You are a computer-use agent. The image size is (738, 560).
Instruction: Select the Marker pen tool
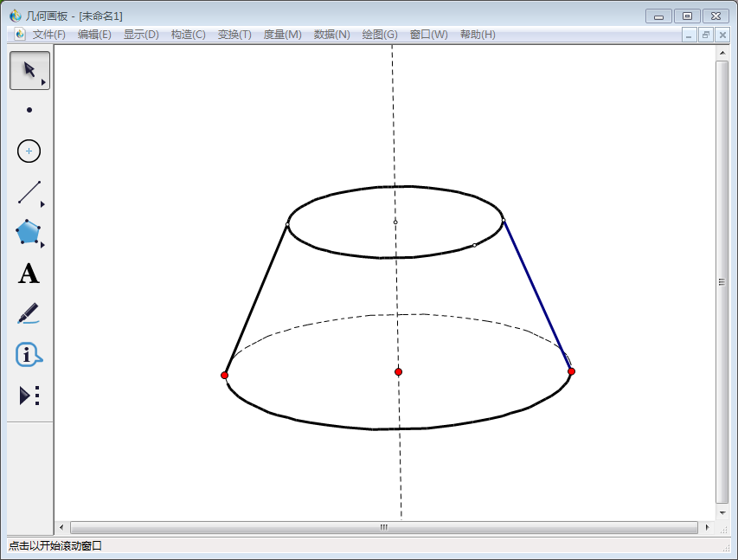click(29, 313)
